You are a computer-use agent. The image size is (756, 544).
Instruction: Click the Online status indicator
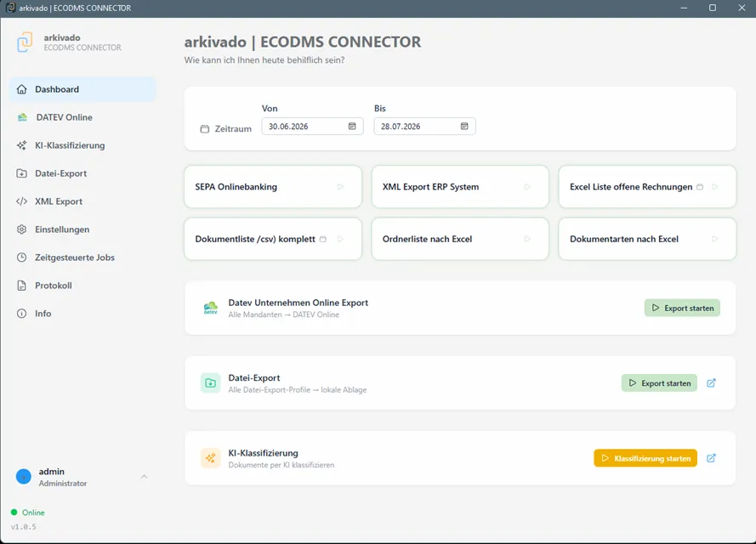point(28,513)
